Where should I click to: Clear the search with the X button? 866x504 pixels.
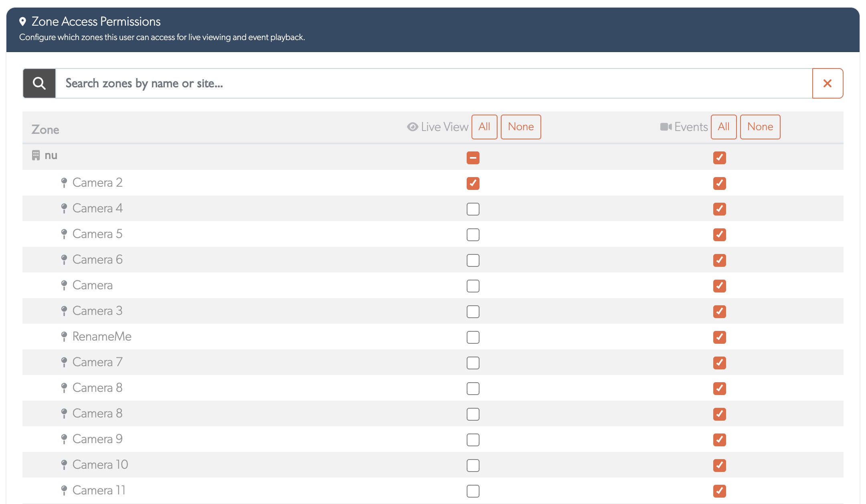(828, 83)
